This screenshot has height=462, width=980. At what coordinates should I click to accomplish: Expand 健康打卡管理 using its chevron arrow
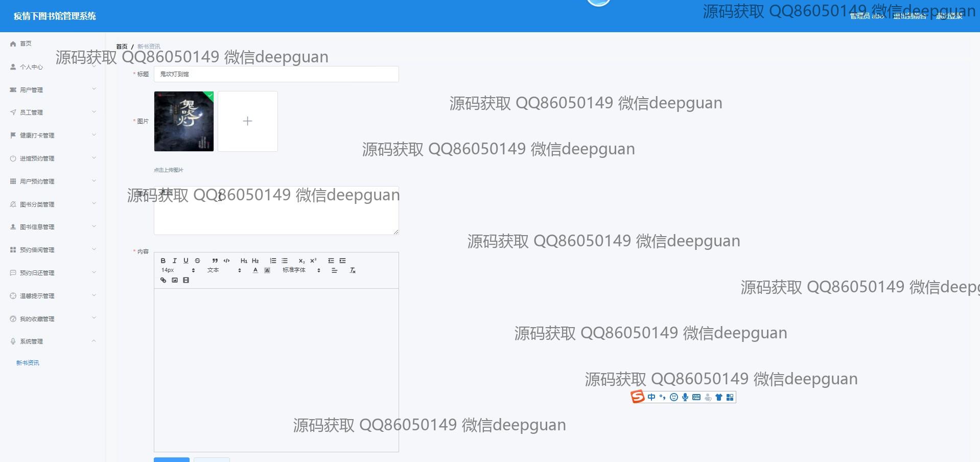point(94,135)
